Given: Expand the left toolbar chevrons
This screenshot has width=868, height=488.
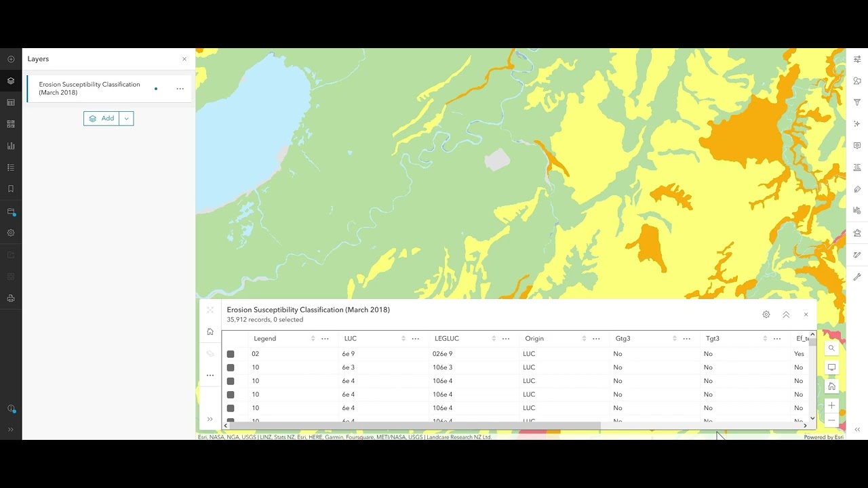Looking at the screenshot, I should [x=11, y=429].
